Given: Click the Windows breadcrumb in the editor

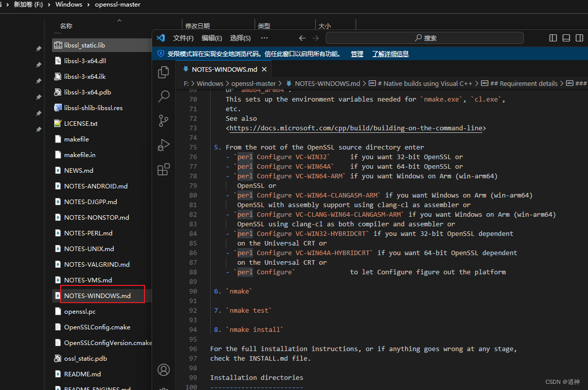Looking at the screenshot, I should 210,83.
